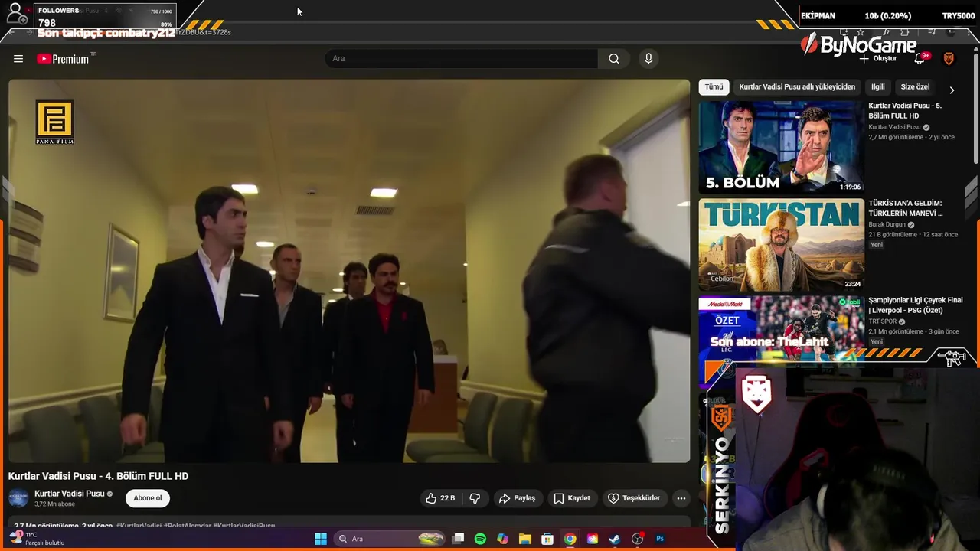Open Photoshop from the taskbar
980x551 pixels.
pyautogui.click(x=660, y=539)
